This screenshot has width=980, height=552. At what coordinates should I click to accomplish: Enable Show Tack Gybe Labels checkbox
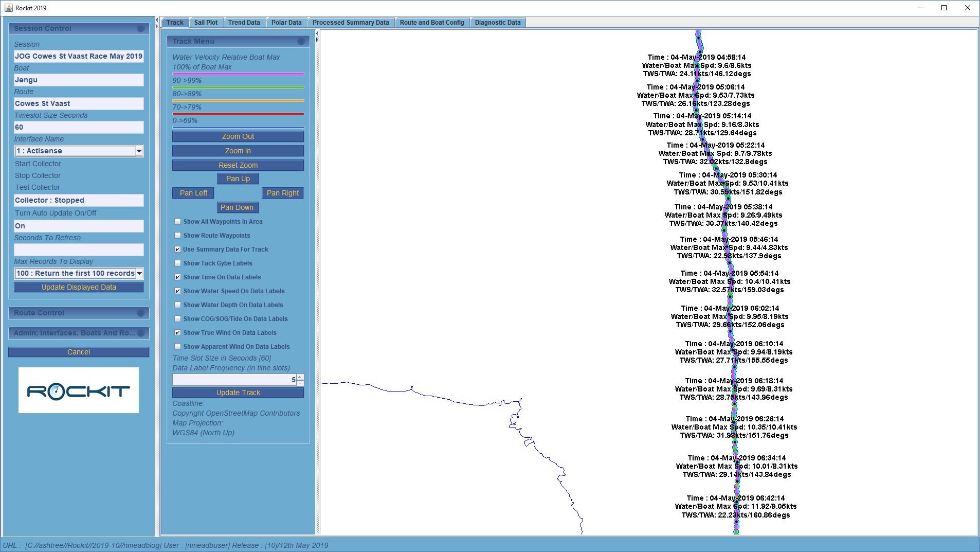(178, 263)
